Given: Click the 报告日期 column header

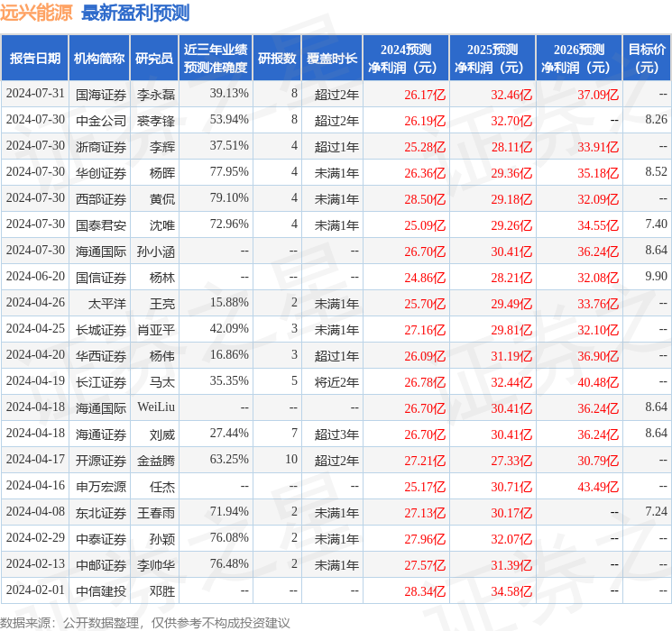Looking at the screenshot, I should pos(34,58).
